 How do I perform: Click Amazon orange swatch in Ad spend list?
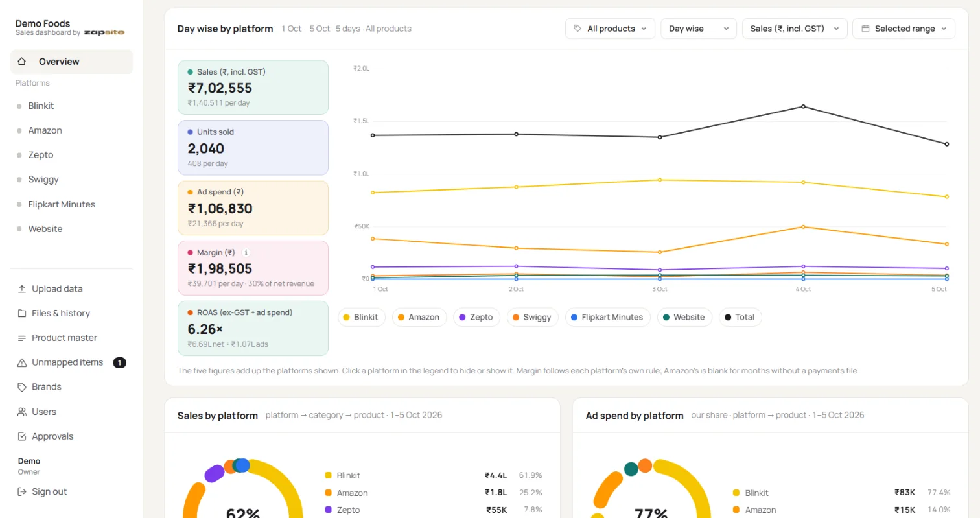click(x=736, y=510)
